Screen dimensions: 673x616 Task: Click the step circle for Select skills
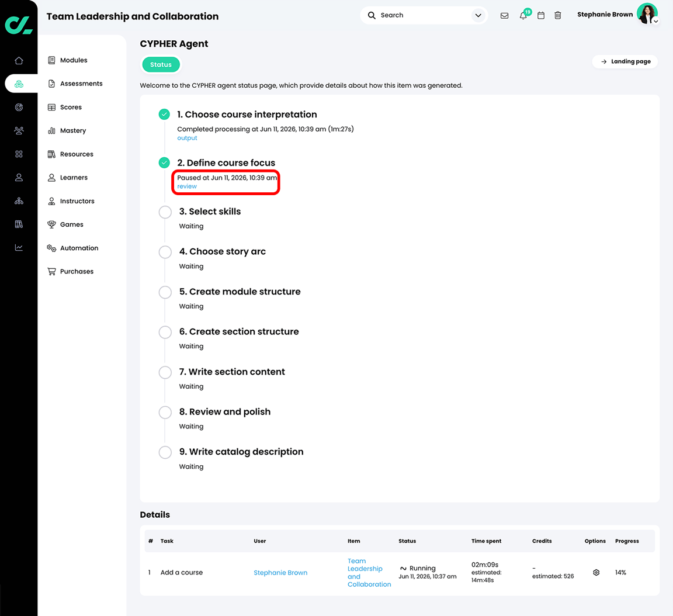pos(165,212)
